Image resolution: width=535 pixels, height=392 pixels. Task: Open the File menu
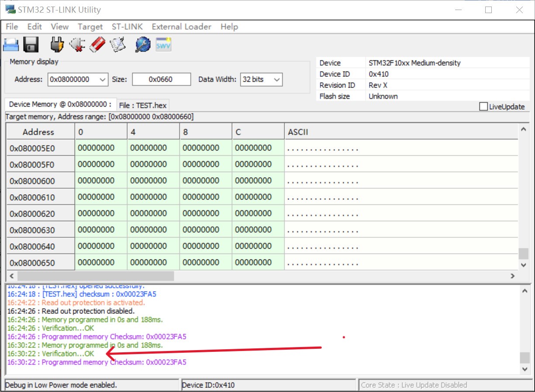[12, 27]
